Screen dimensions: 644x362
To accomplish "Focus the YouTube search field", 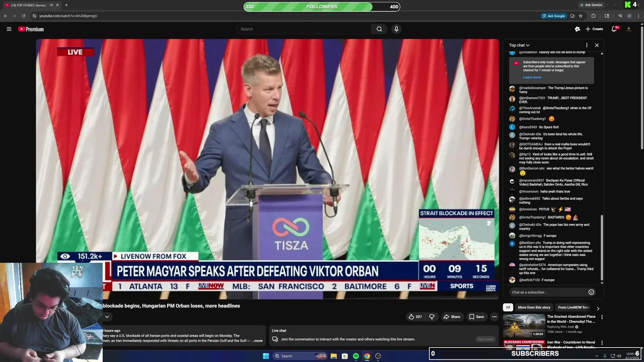I will pos(304,29).
